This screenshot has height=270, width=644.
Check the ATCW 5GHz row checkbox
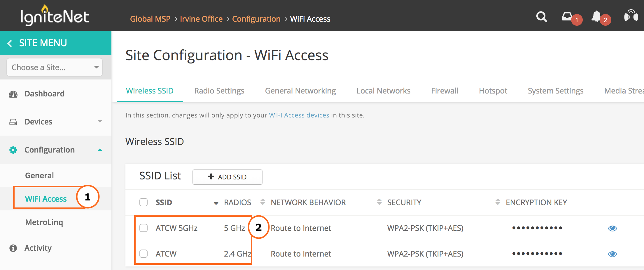pyautogui.click(x=143, y=228)
